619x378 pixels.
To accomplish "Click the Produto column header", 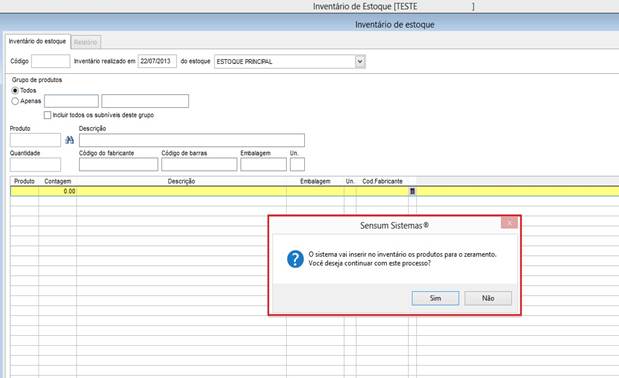I will (x=24, y=181).
